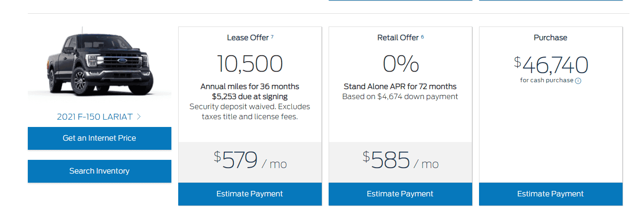Click Estimate Payment under the Purchase card
This screenshot has height=211, width=644.
(551, 194)
